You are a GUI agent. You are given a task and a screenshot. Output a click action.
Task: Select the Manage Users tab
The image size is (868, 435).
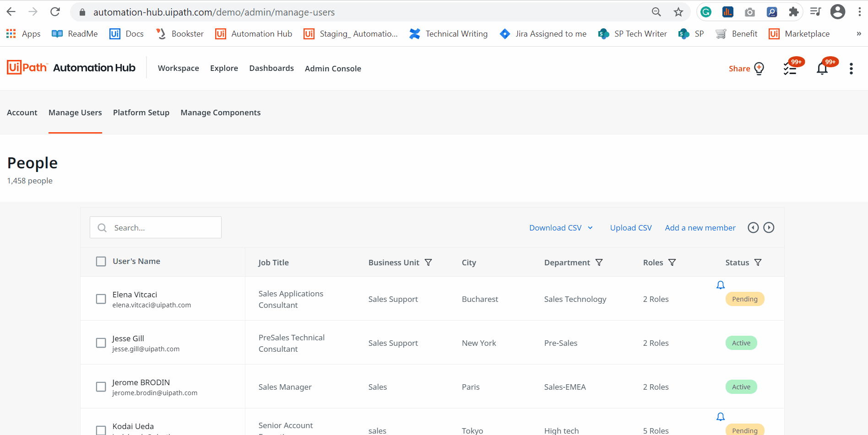75,113
